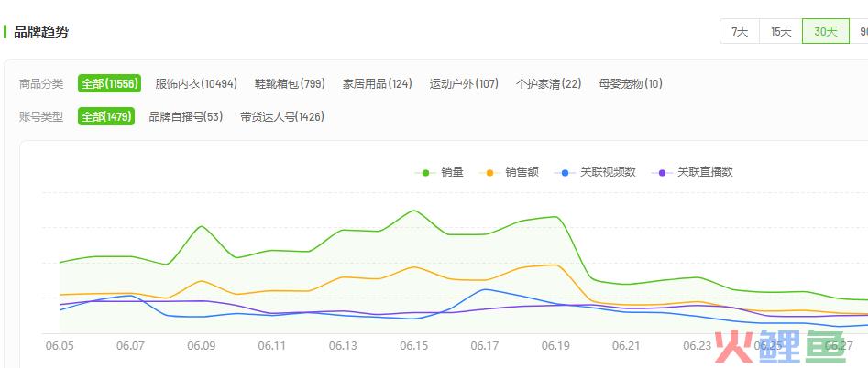The width and height of the screenshot is (868, 368).
Task: Filter by 鞋靴箱包(799) category
Action: pos(290,84)
